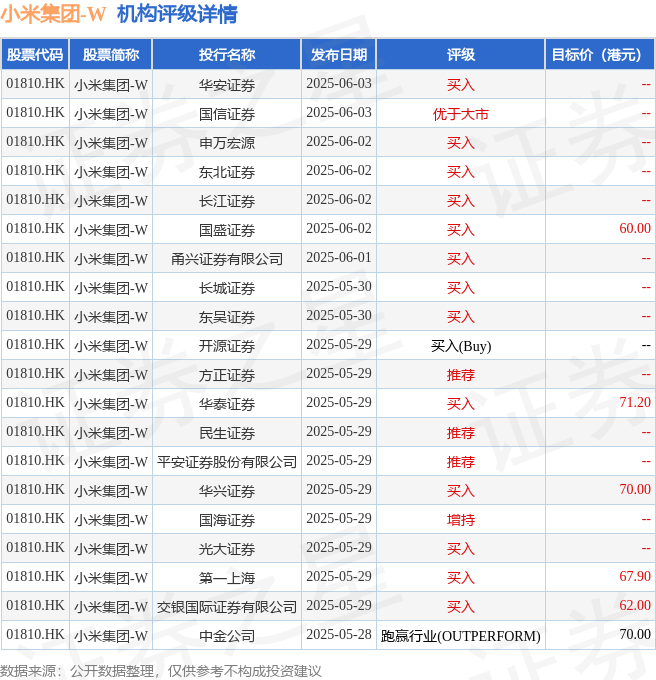Click 方正证券 broker name
656x680 pixels.
pyautogui.click(x=227, y=375)
